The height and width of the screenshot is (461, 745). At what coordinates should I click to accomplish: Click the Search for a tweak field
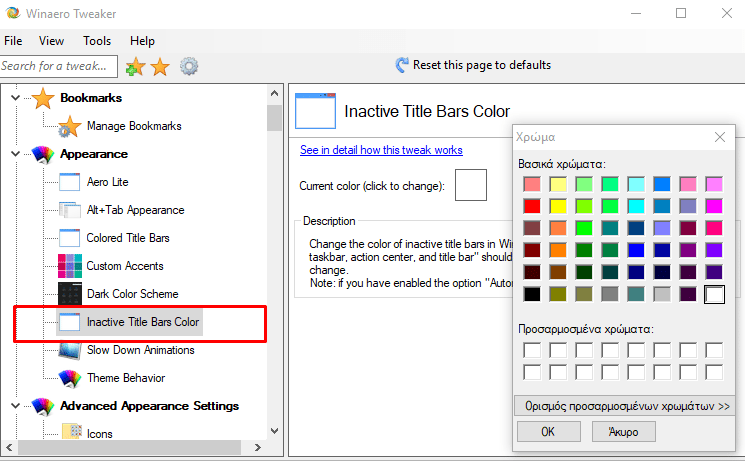(x=59, y=66)
